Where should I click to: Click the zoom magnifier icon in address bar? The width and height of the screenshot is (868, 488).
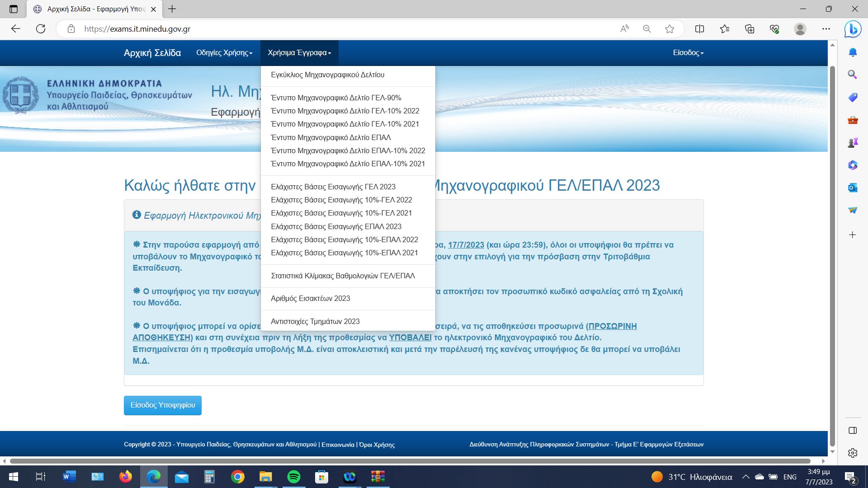pyautogui.click(x=647, y=29)
